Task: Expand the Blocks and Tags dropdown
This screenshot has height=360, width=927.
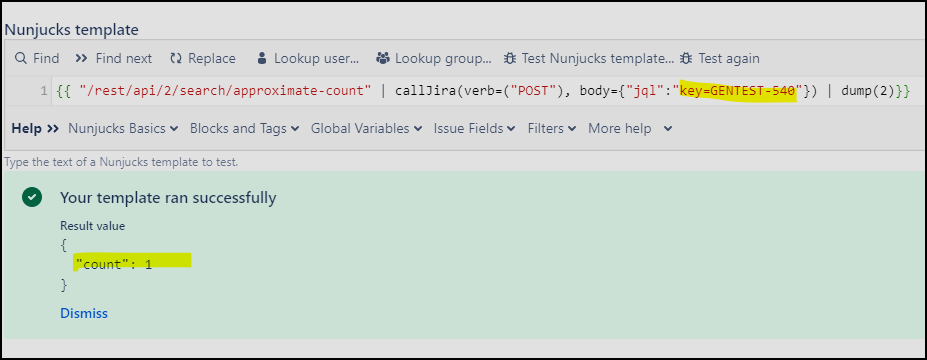Action: pos(245,128)
